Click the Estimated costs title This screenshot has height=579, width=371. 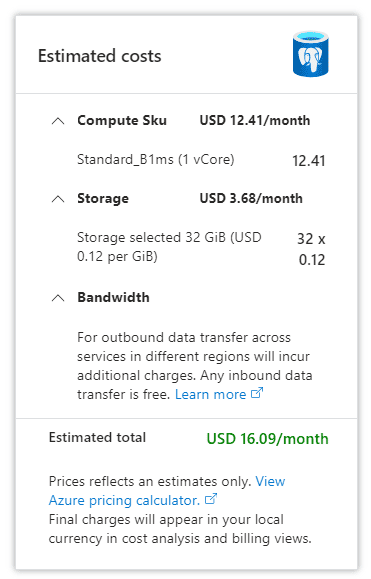[100, 56]
